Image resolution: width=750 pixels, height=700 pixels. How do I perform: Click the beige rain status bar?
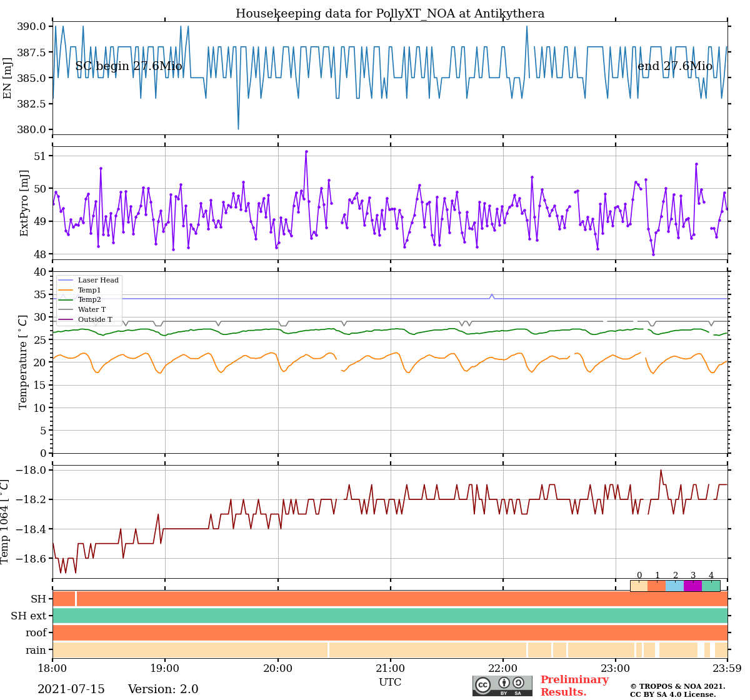pos(390,649)
